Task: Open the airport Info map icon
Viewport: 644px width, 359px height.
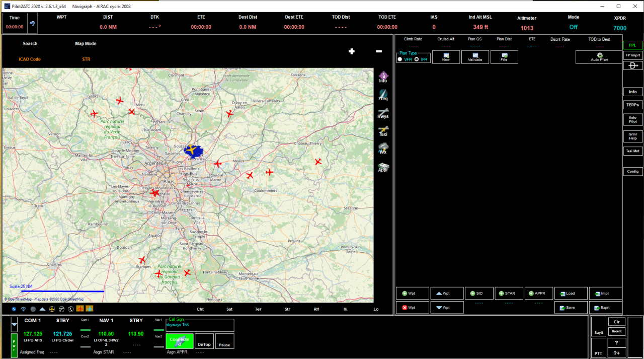Action: click(x=383, y=77)
